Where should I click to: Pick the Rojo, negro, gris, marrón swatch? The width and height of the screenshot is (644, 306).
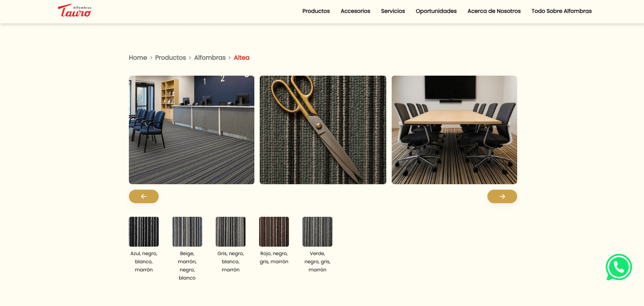[274, 232]
